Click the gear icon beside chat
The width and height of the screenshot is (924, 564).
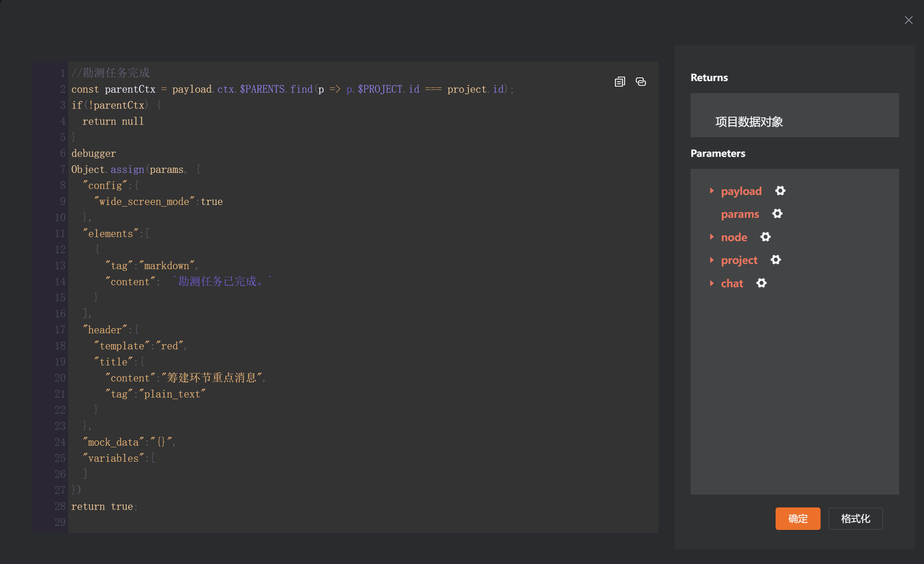point(761,283)
